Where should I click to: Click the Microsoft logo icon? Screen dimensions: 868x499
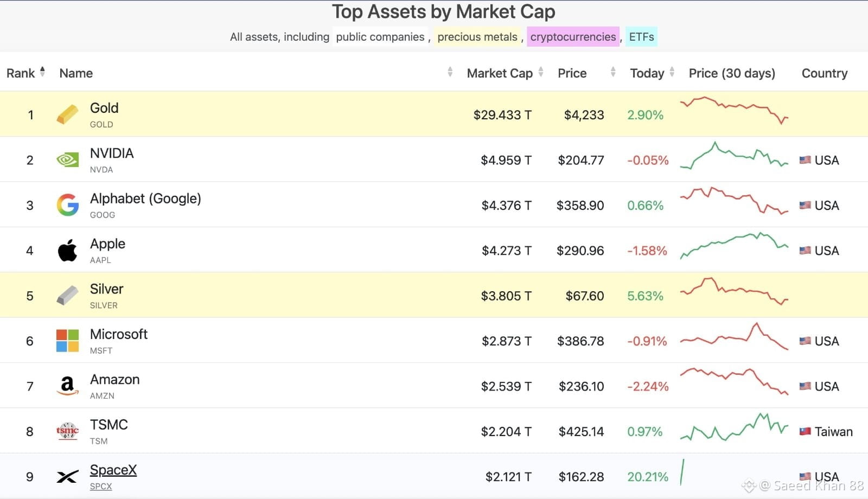[x=67, y=341]
